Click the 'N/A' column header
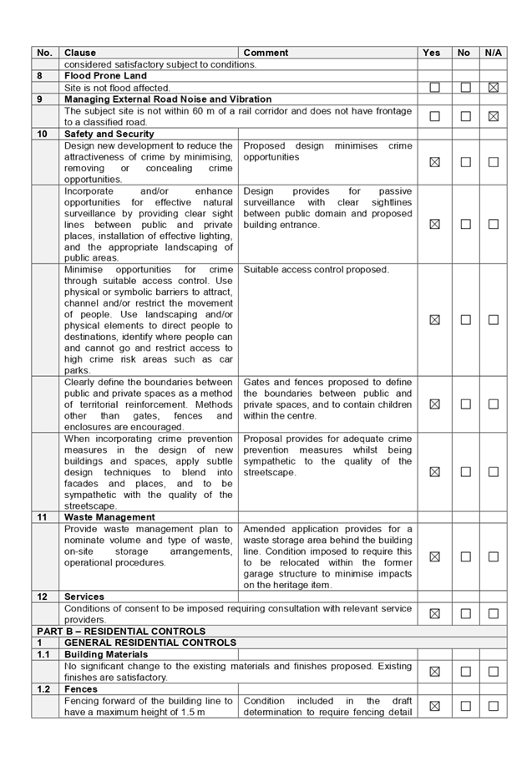 coord(493,53)
